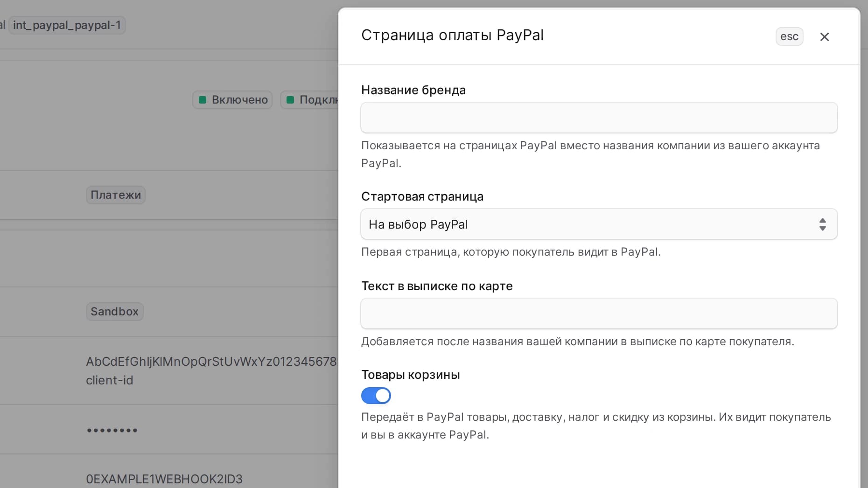Click the help text Первая страница, которую покупатель видит
Image resolution: width=868 pixels, height=488 pixels.
511,252
